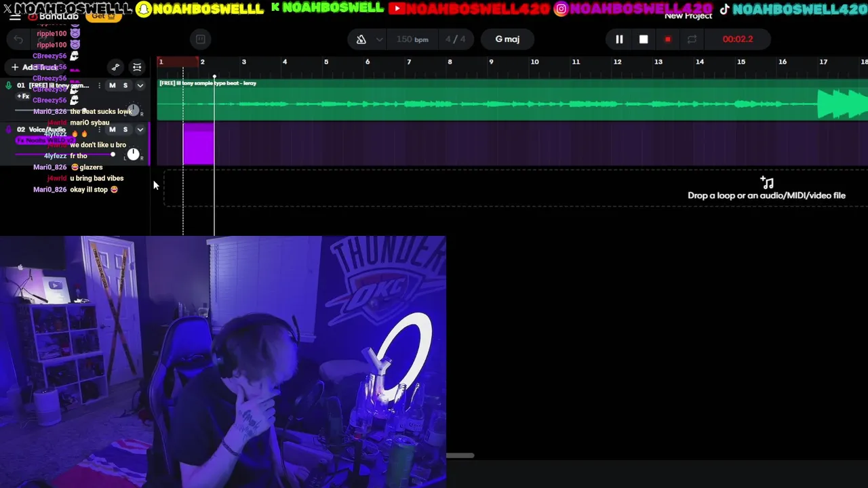
Task: Stop playback with the square button
Action: tap(644, 39)
